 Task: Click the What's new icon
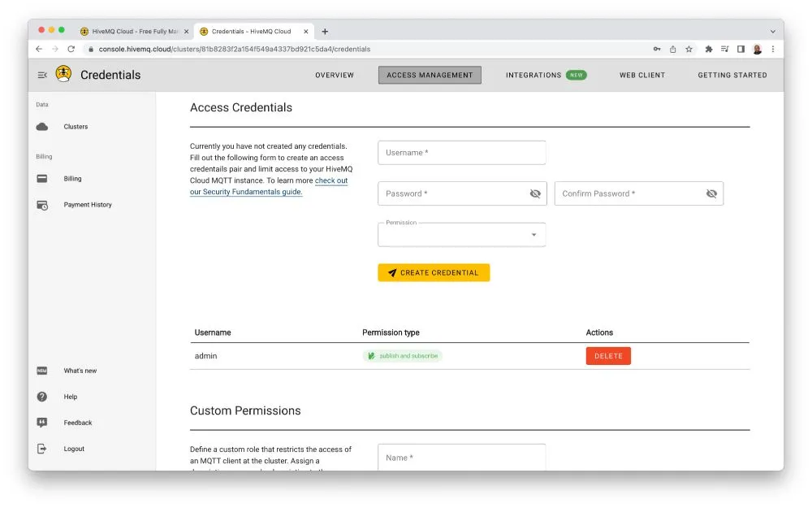point(42,371)
